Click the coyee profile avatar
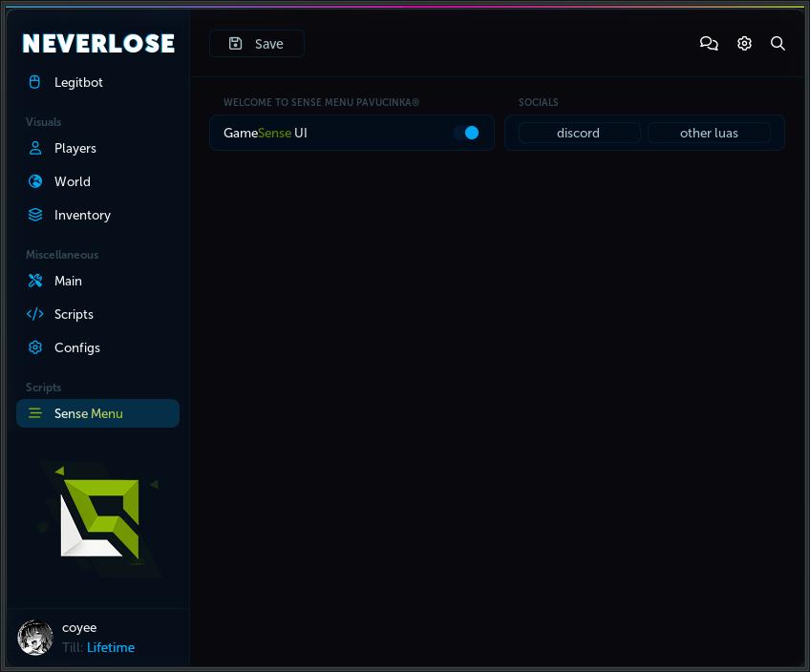Image resolution: width=810 pixels, height=672 pixels. [x=35, y=638]
